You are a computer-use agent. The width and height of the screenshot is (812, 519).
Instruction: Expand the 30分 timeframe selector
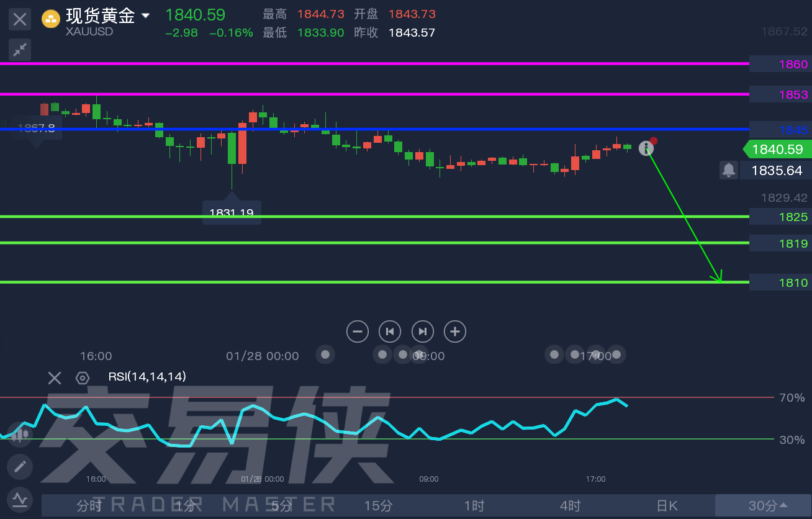(764, 505)
